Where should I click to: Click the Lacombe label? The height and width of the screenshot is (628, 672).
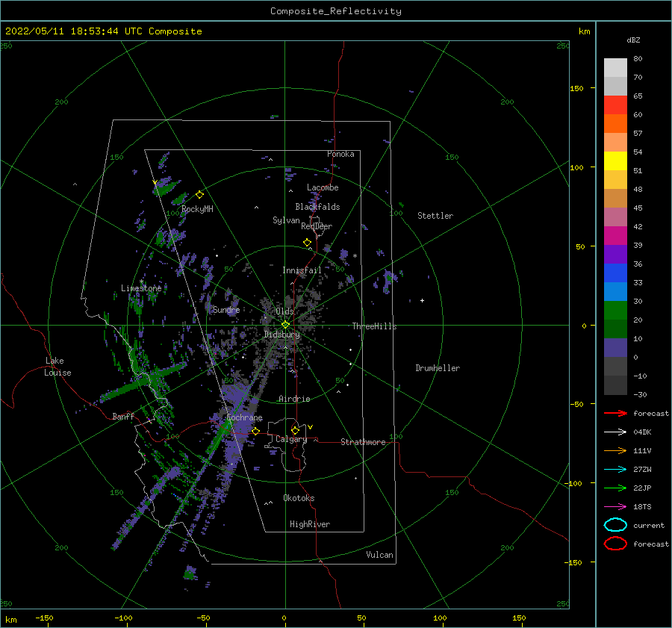click(x=323, y=187)
